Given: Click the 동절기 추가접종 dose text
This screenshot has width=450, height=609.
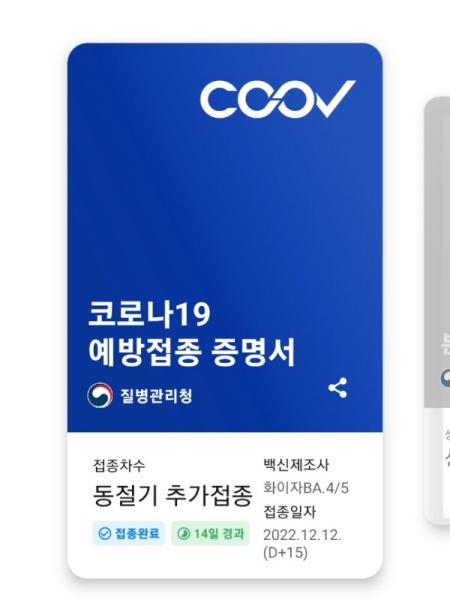Looking at the screenshot, I should [x=172, y=496].
